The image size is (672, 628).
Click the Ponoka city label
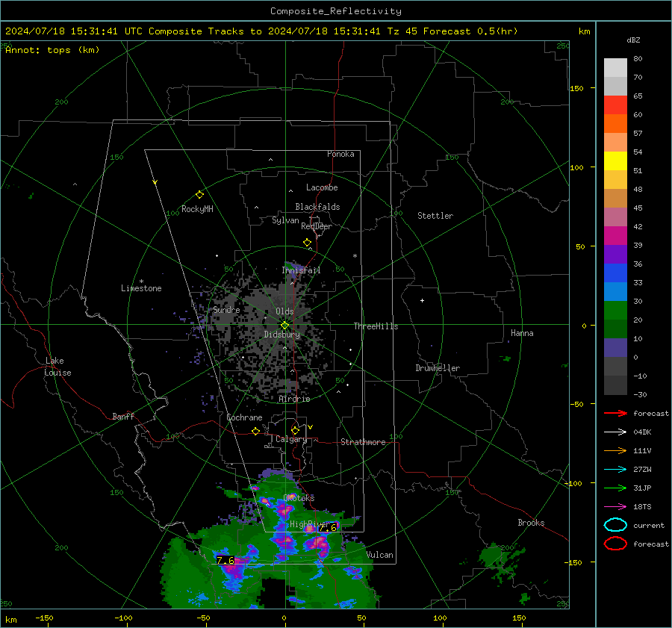click(x=340, y=154)
